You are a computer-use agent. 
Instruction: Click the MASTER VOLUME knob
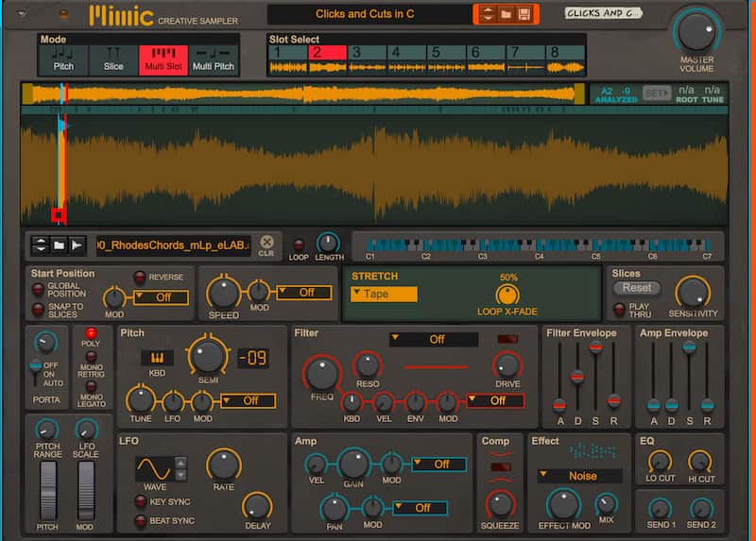point(696,31)
